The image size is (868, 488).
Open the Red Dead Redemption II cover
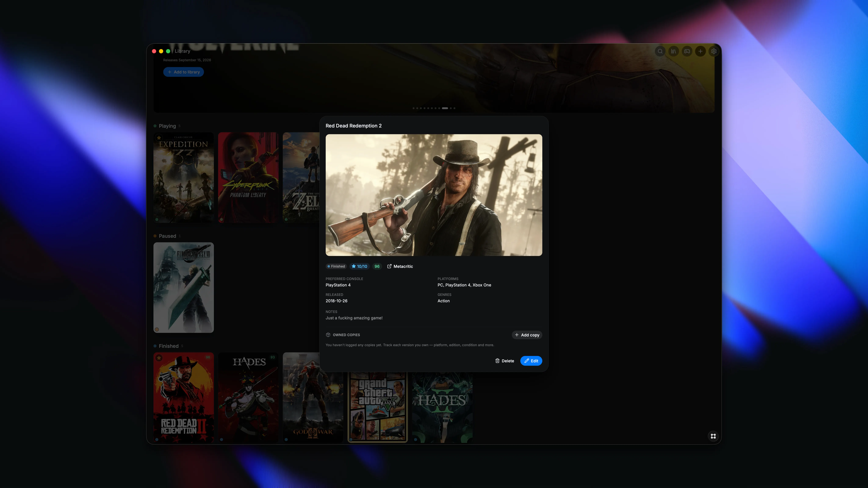(x=184, y=397)
